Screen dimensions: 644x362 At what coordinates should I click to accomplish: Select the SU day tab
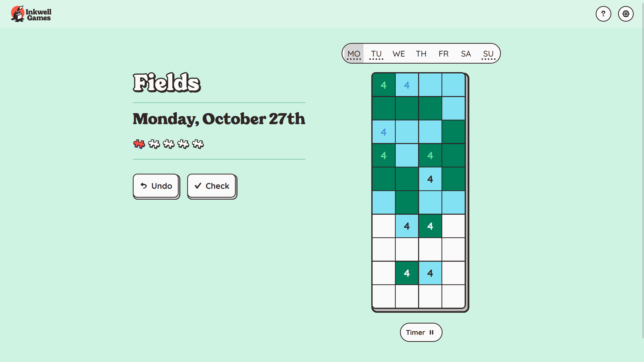point(488,54)
